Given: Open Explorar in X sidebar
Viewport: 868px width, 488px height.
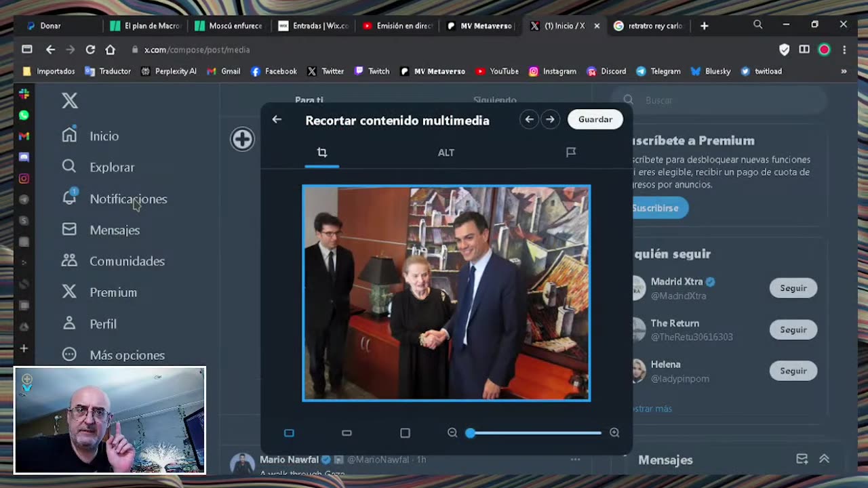Looking at the screenshot, I should click(98, 167).
